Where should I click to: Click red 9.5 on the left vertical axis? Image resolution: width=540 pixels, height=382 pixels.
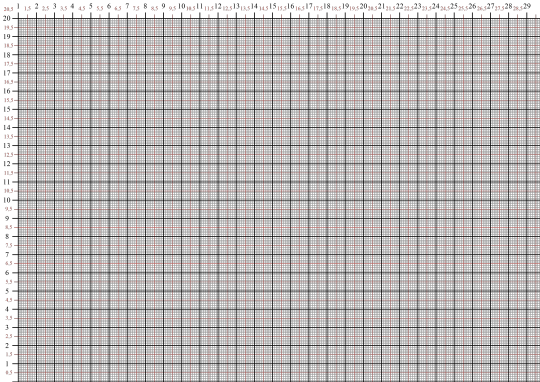point(9,209)
